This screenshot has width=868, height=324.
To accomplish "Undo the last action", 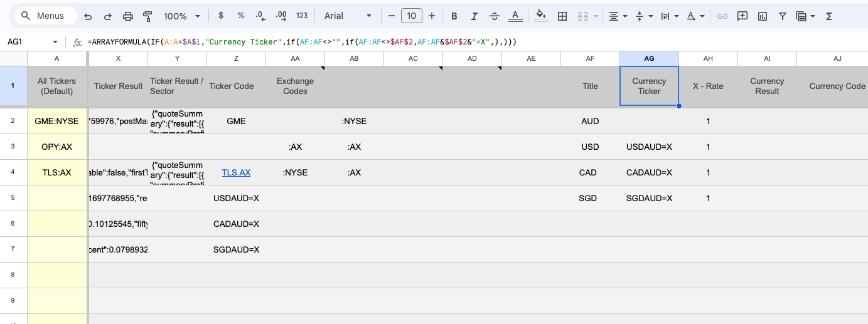I will [x=88, y=16].
